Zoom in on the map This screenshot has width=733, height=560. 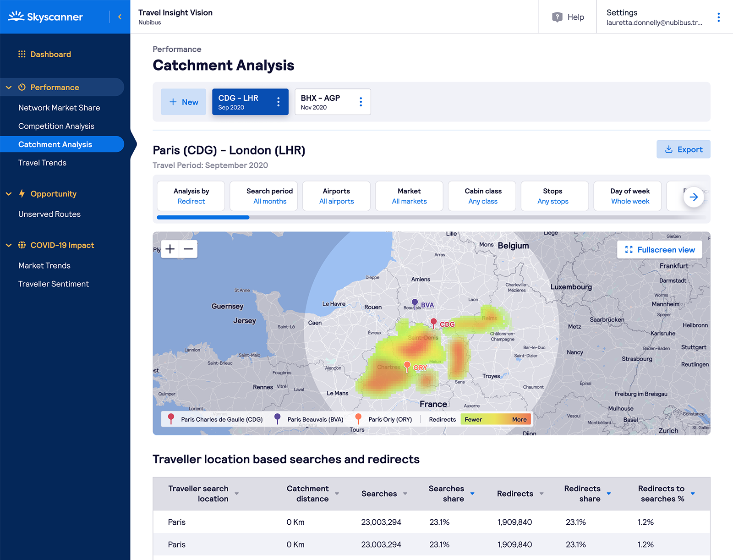[170, 249]
